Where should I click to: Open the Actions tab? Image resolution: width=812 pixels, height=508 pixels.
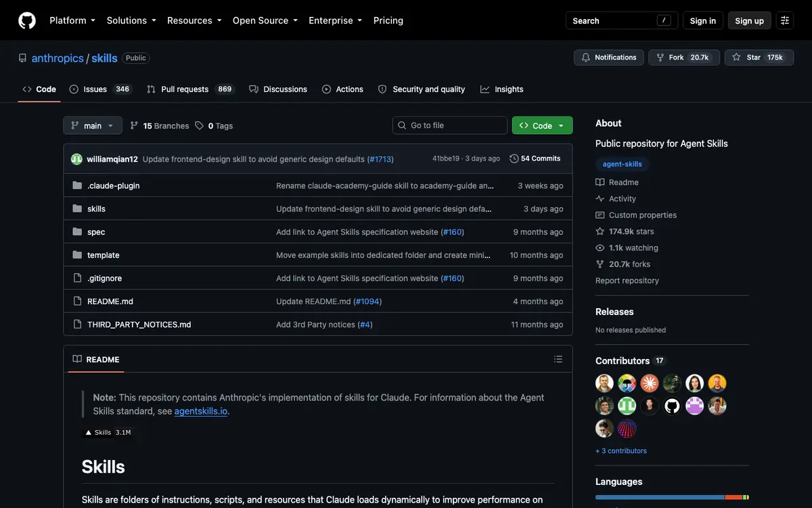(343, 89)
